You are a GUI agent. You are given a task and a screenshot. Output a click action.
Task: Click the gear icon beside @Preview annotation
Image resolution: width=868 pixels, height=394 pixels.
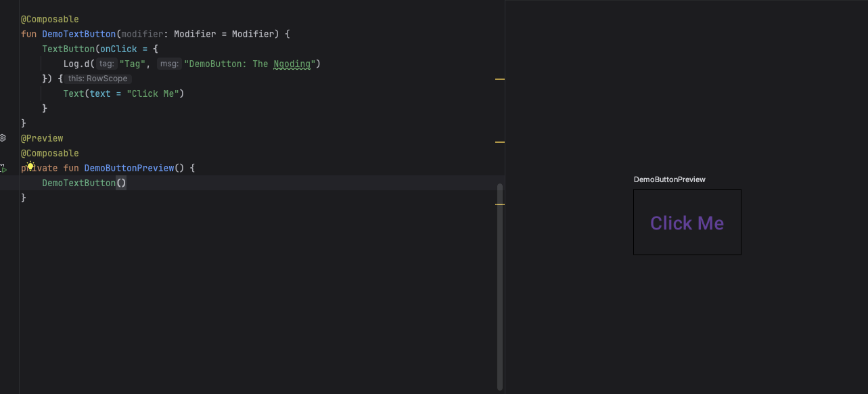pos(3,138)
